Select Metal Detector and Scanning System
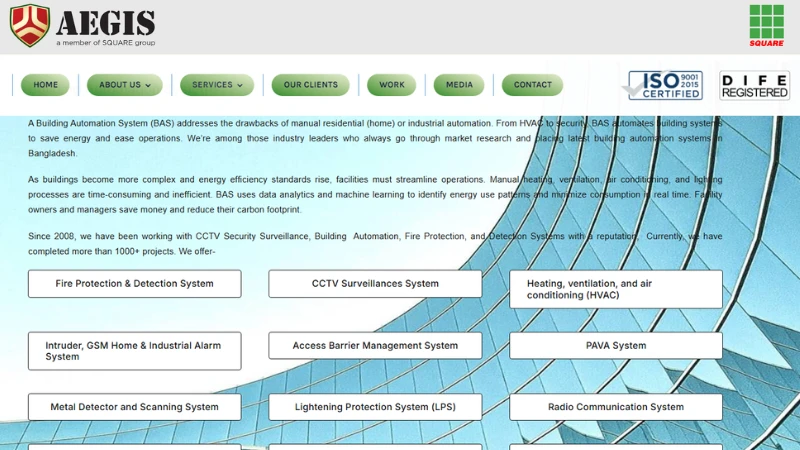 point(135,407)
